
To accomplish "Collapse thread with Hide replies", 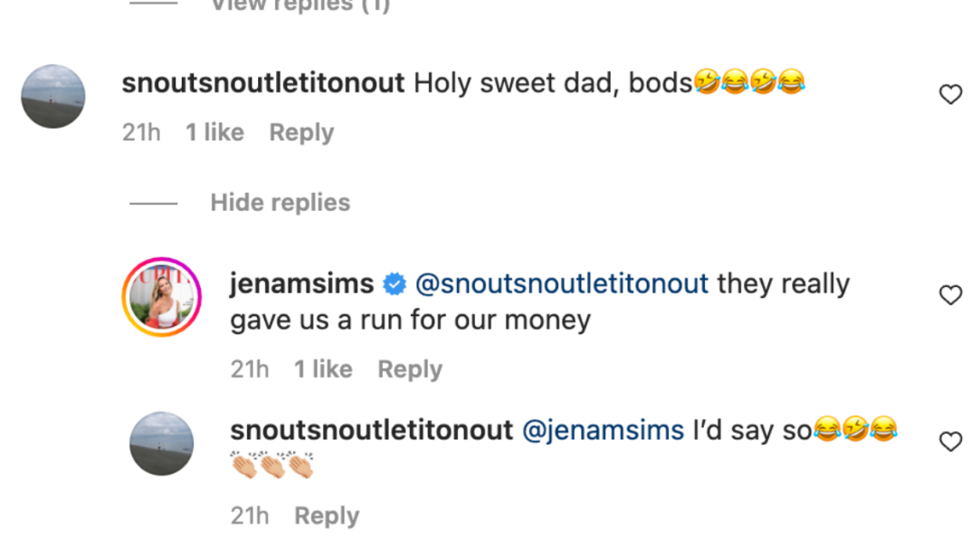I will coord(280,202).
